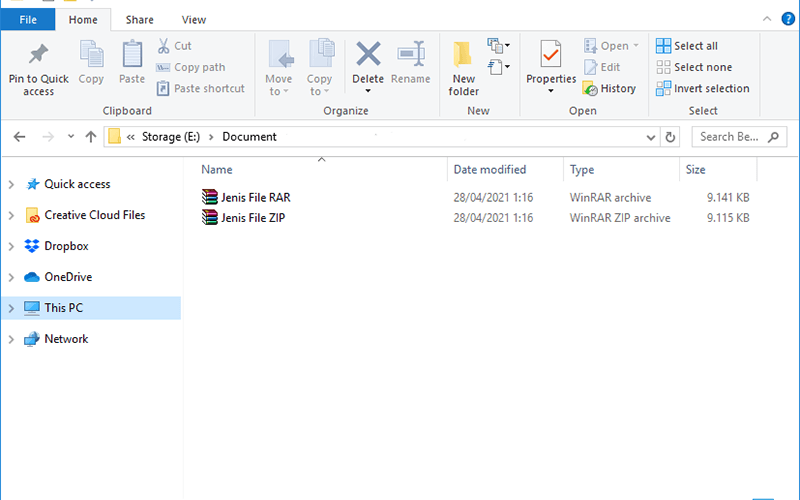Click the Move to icon
The image size is (800, 500).
(280, 55)
